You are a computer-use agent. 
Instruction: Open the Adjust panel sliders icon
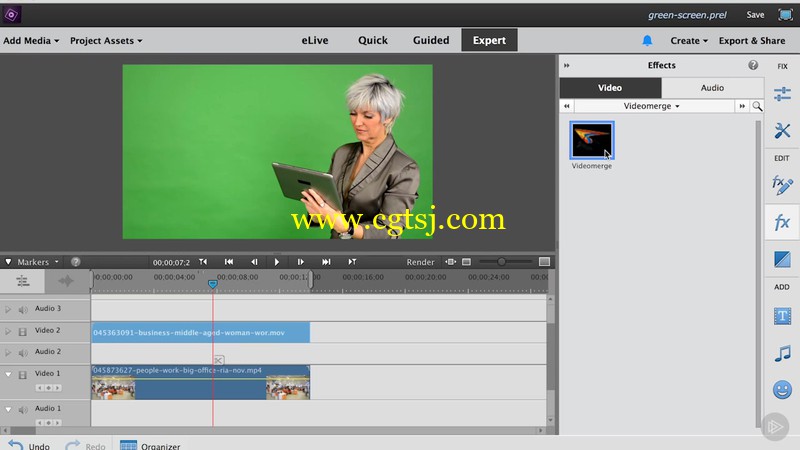[x=782, y=94]
